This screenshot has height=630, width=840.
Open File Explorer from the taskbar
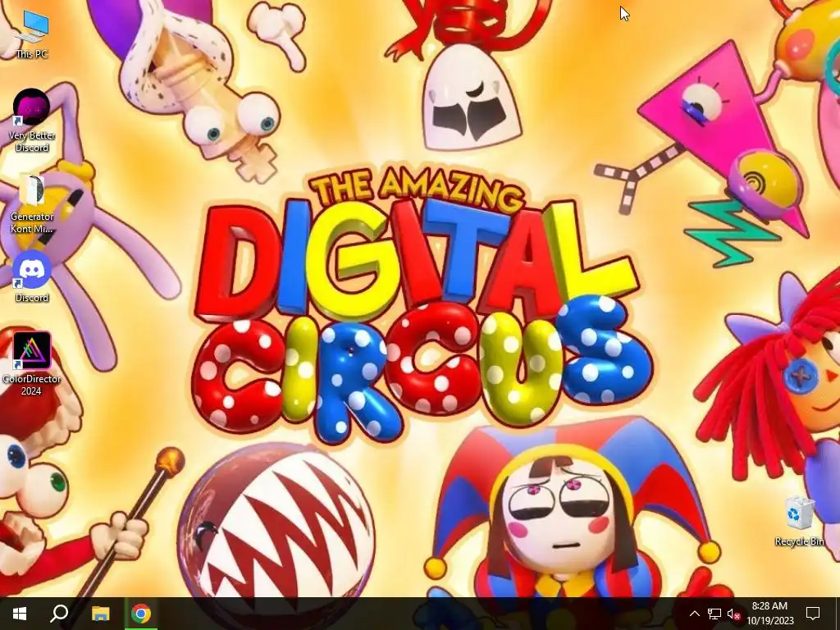[x=100, y=614]
